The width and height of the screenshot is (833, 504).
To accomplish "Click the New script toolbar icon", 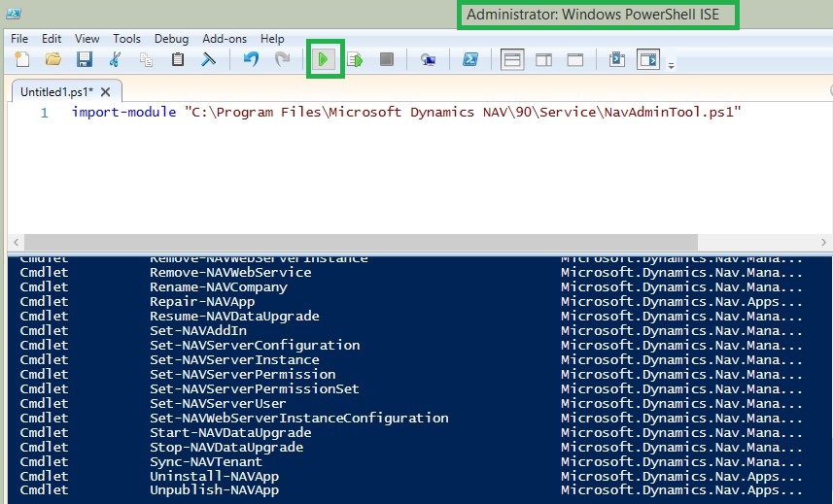I will tap(21, 59).
